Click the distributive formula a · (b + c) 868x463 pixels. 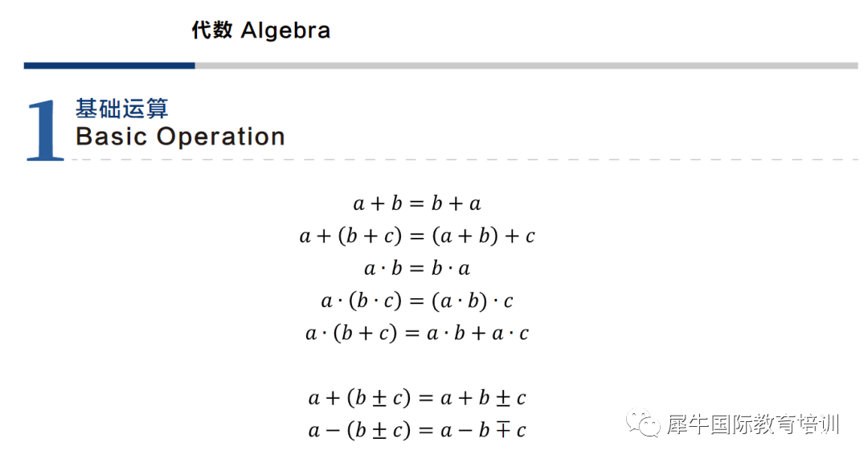[x=417, y=334]
